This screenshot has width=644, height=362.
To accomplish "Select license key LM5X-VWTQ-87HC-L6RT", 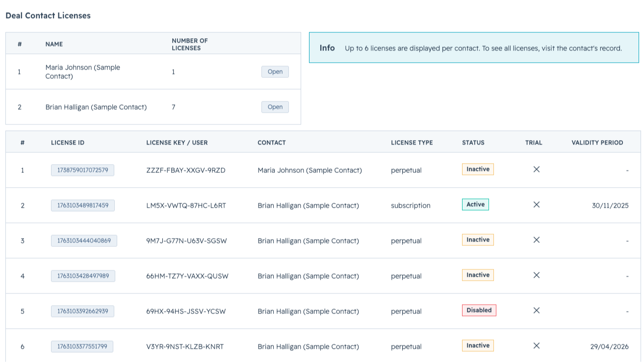I will tap(186, 205).
